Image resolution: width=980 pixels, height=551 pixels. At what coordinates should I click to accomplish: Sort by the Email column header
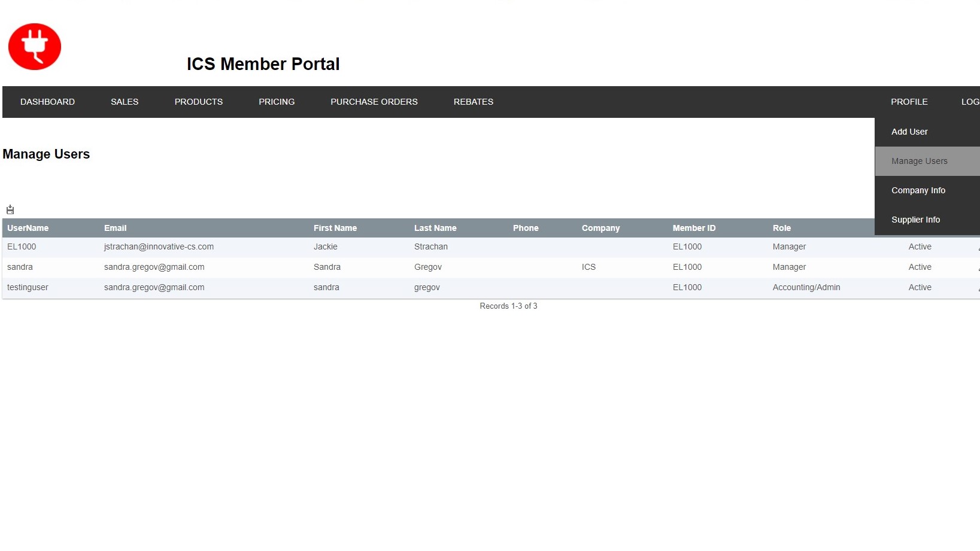click(x=115, y=228)
